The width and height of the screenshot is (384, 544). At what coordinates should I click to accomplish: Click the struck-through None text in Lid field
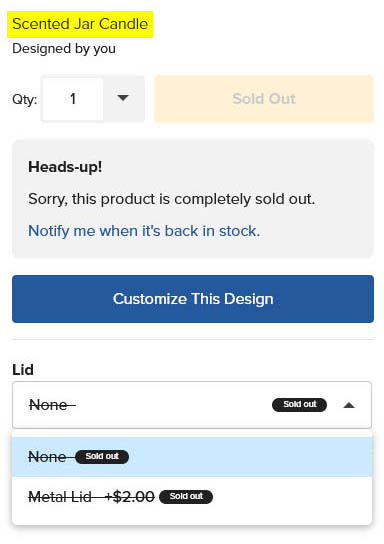tap(52, 405)
